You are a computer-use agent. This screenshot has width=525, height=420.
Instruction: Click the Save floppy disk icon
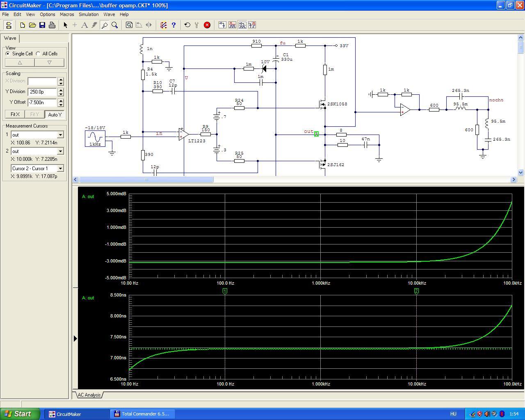tap(42, 25)
